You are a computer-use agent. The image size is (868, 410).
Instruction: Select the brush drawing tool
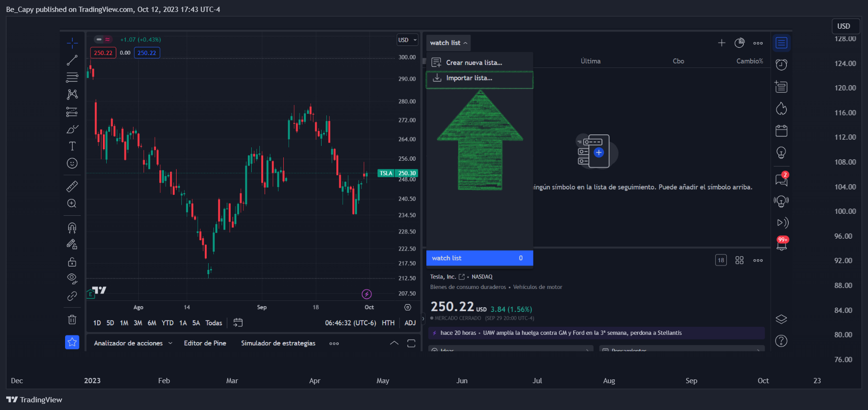point(72,129)
